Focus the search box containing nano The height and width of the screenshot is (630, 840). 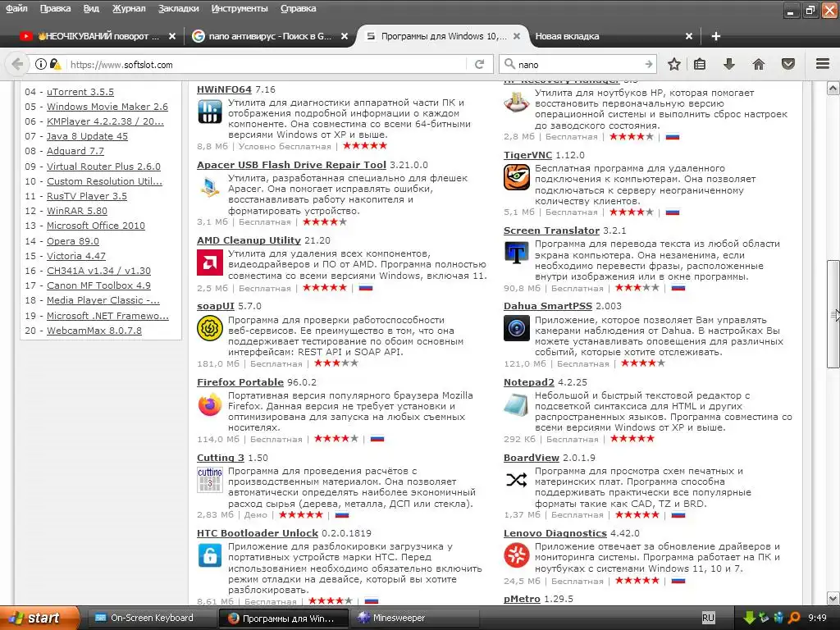pyautogui.click(x=576, y=64)
